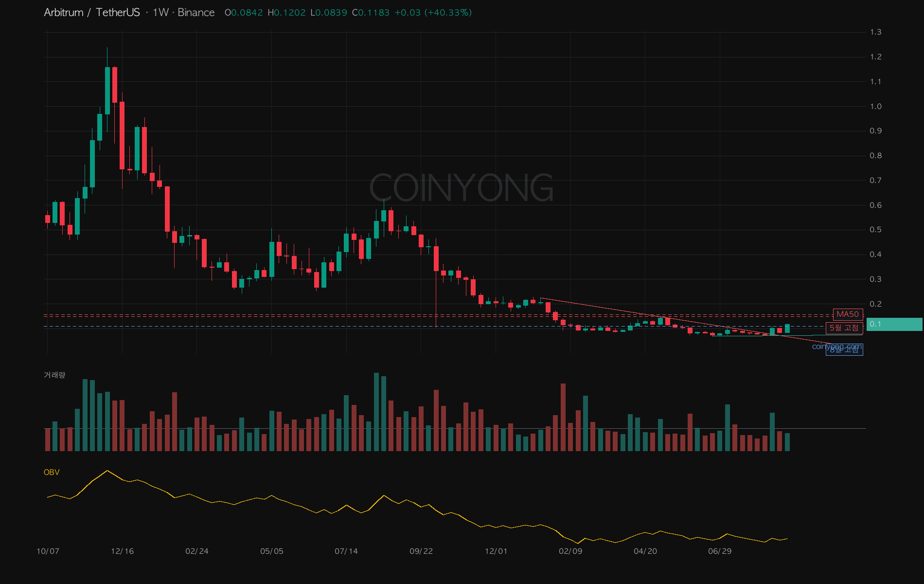Click the 1W timeframe label
The width and height of the screenshot is (924, 584).
pos(160,13)
